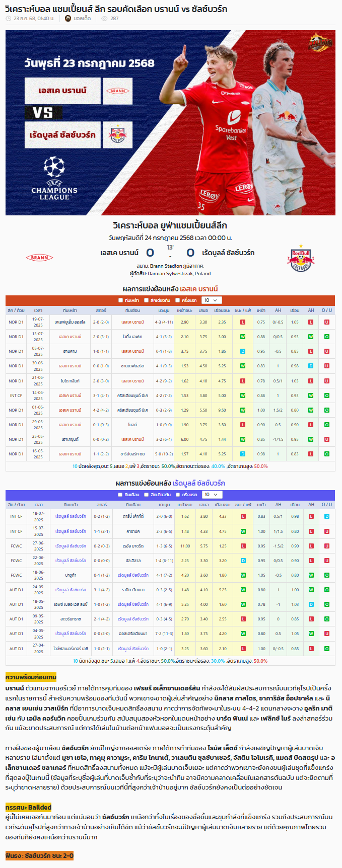Check the ครึ่งแรก box in the Salzburg table
This screenshot has height=868, width=342.
[177, 495]
